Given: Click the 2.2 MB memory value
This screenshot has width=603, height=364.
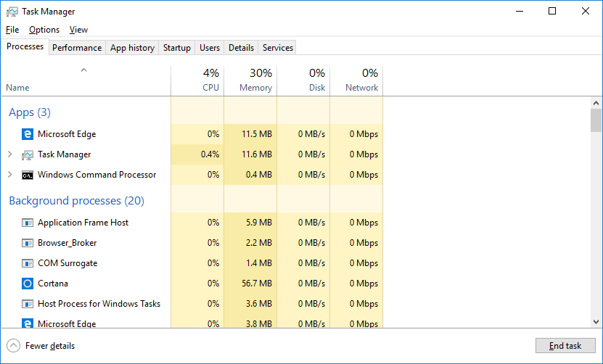Looking at the screenshot, I should [259, 243].
